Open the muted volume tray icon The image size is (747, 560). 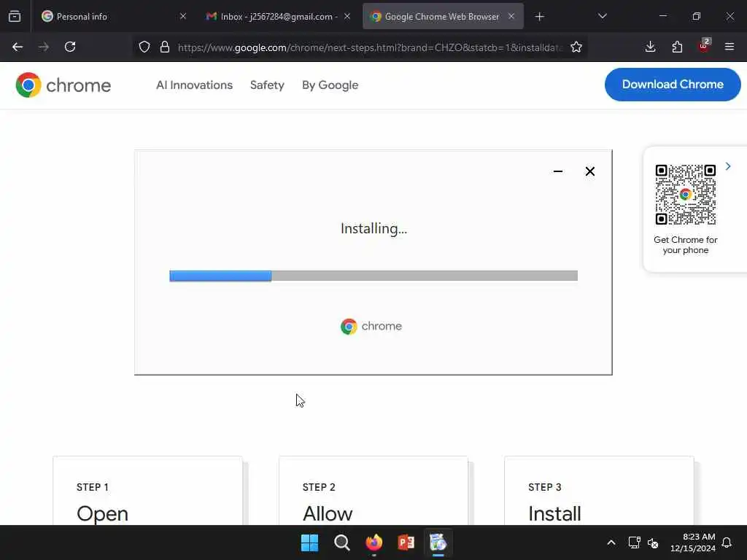[653, 542]
